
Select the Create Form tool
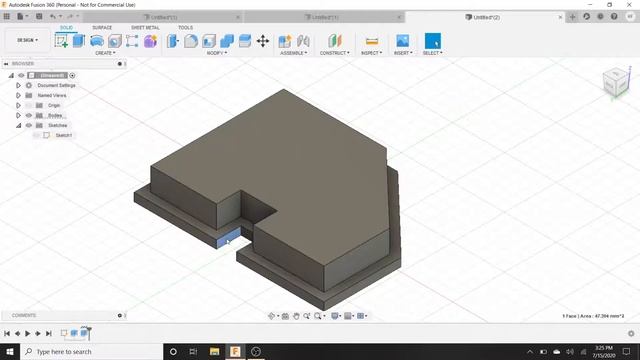[150, 41]
